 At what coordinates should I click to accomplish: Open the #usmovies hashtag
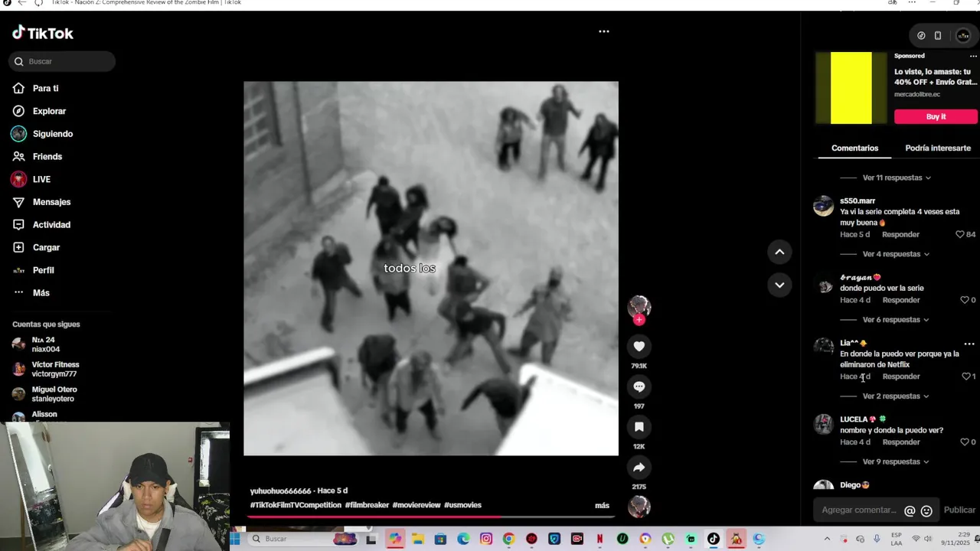462,505
